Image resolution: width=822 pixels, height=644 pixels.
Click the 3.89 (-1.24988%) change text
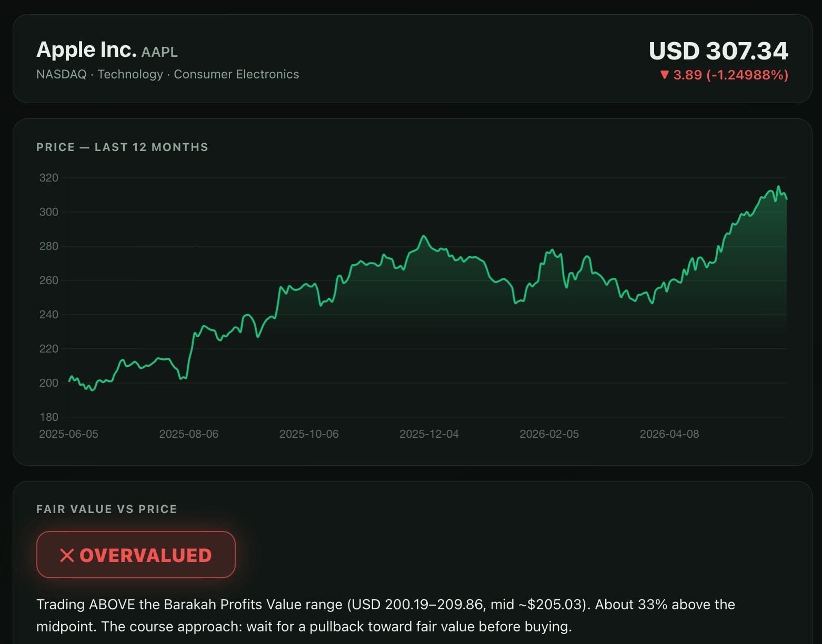point(730,75)
